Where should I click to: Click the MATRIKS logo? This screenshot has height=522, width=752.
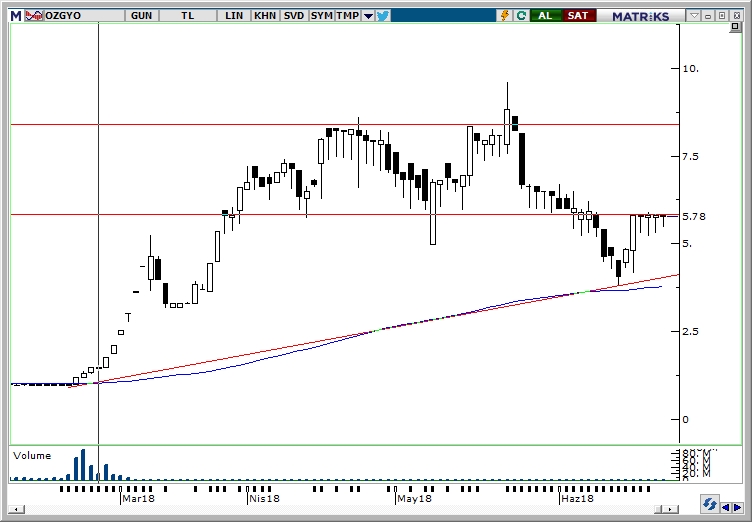click(x=641, y=16)
